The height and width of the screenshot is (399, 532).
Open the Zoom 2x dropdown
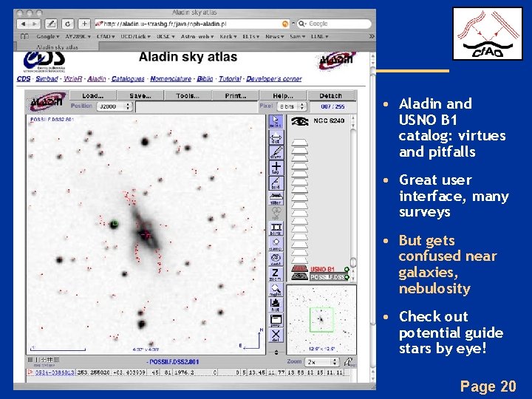(322, 362)
